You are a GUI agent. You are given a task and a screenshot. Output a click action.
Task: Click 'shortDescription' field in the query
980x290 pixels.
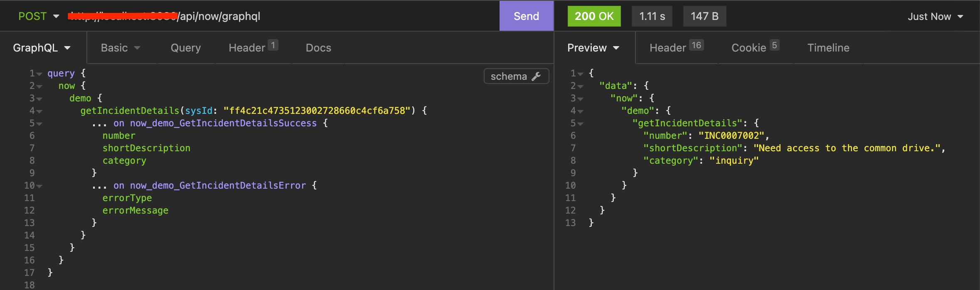click(146, 148)
